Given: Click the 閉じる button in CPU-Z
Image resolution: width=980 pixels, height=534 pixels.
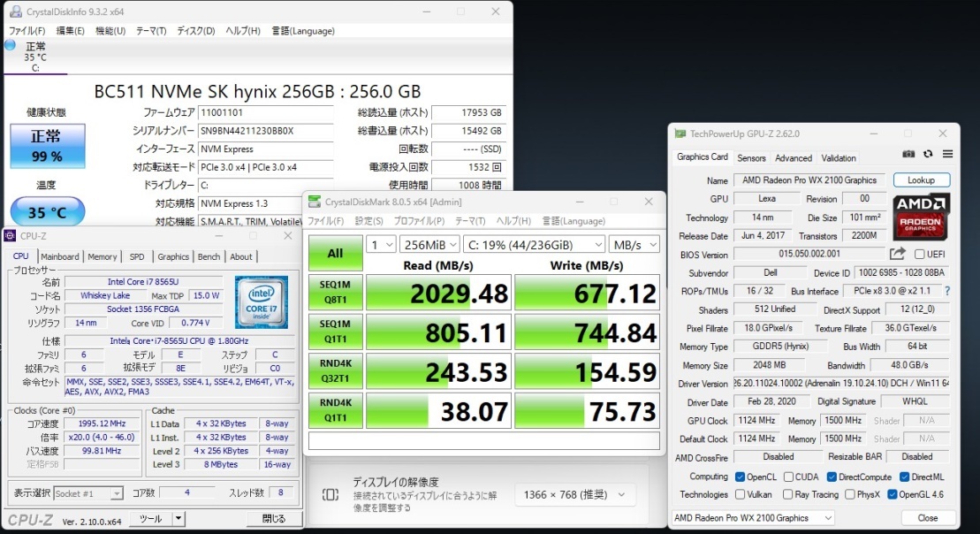Looking at the screenshot, I should [x=274, y=518].
